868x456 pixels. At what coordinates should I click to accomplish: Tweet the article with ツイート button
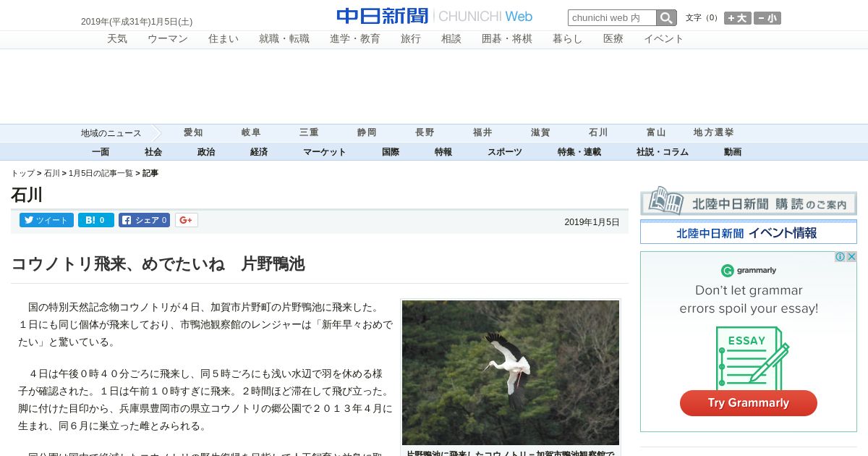coord(46,220)
